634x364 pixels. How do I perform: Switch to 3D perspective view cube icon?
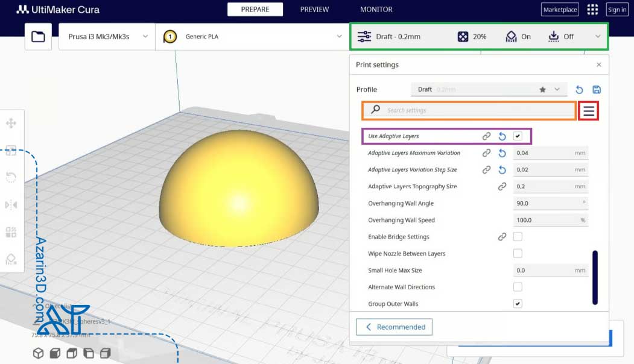(x=38, y=354)
